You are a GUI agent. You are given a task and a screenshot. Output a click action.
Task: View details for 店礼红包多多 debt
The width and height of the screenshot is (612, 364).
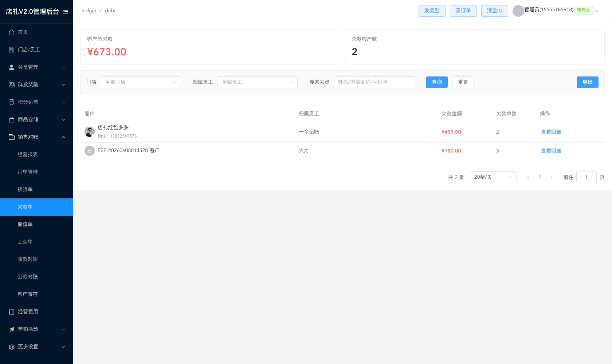551,132
